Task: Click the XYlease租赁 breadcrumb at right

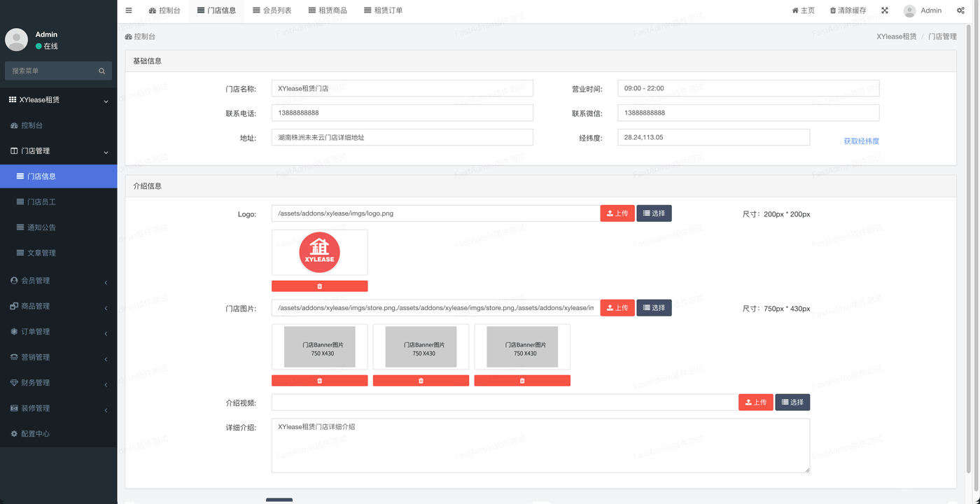Action: [x=896, y=36]
